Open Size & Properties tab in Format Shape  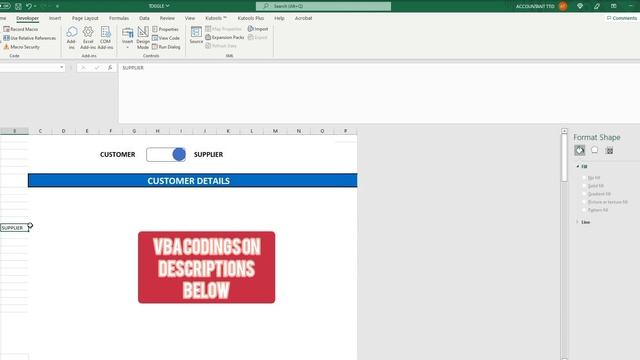click(609, 150)
